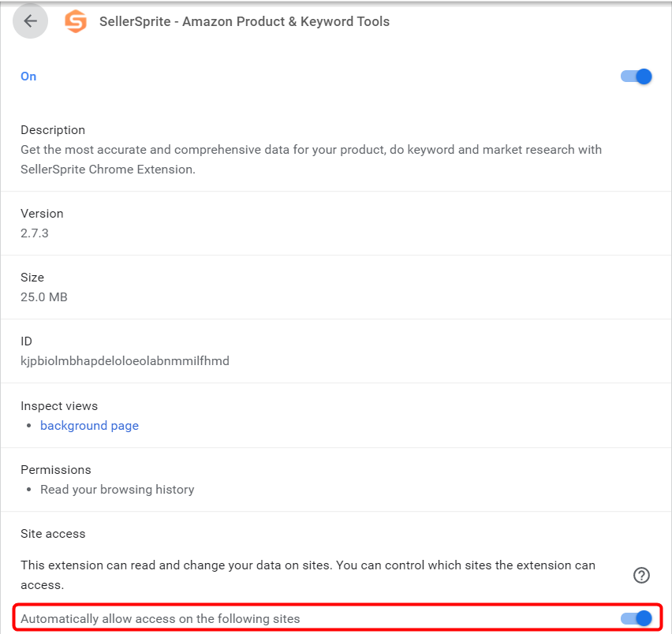Click the SellerSprite orange logo icon
This screenshot has height=634, width=672.
click(76, 22)
